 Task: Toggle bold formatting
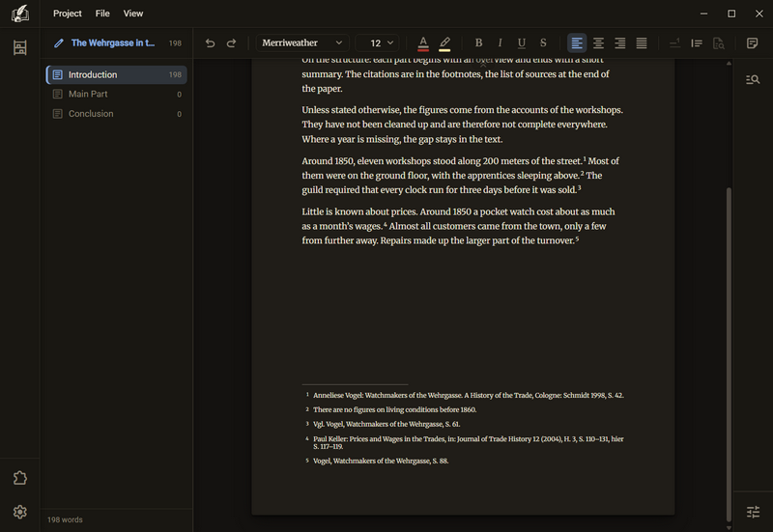tap(478, 42)
